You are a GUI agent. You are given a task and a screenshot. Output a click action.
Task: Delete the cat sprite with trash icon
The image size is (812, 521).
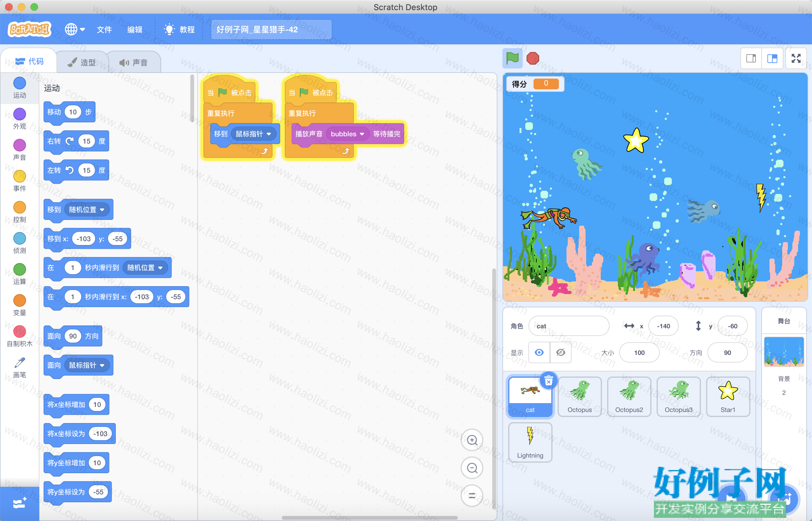point(548,381)
